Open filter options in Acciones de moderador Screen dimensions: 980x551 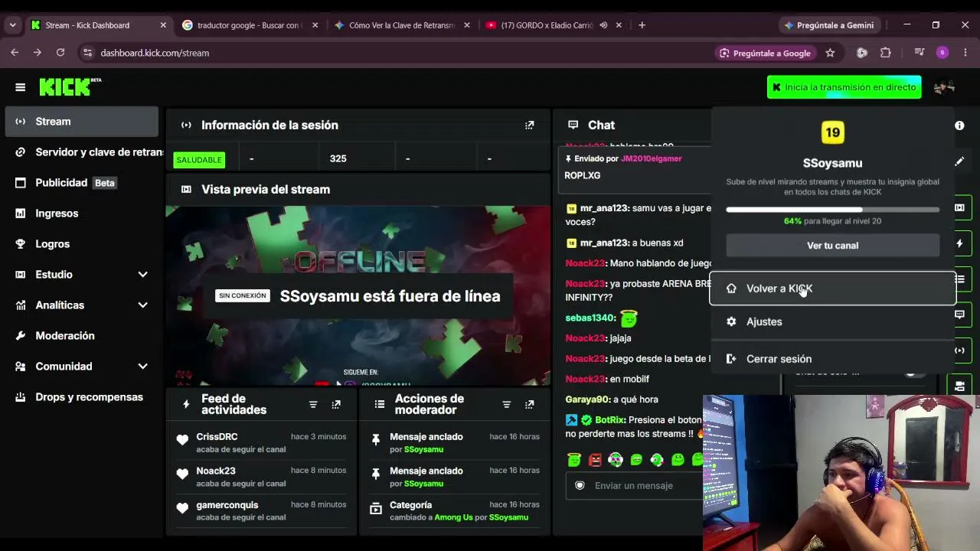click(x=506, y=404)
